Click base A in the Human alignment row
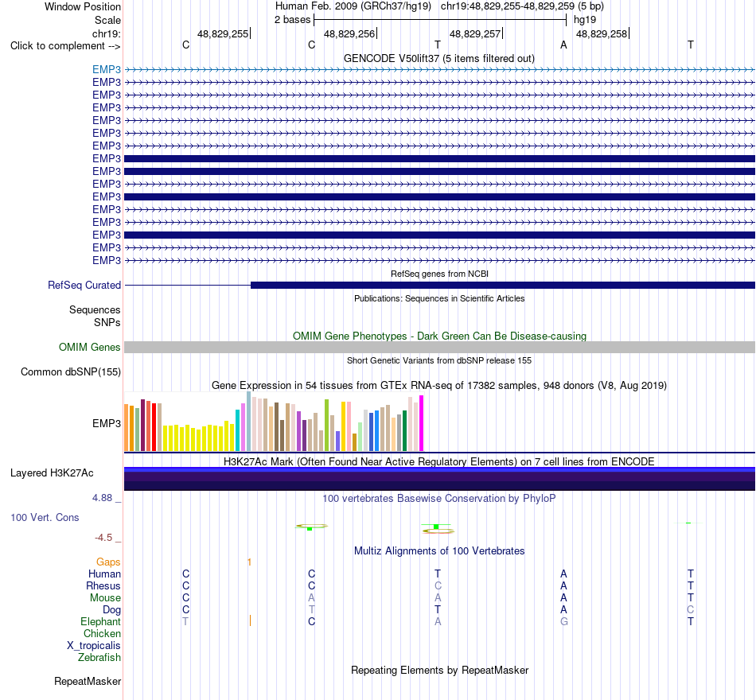Image resolution: width=756 pixels, height=700 pixels. 563,574
